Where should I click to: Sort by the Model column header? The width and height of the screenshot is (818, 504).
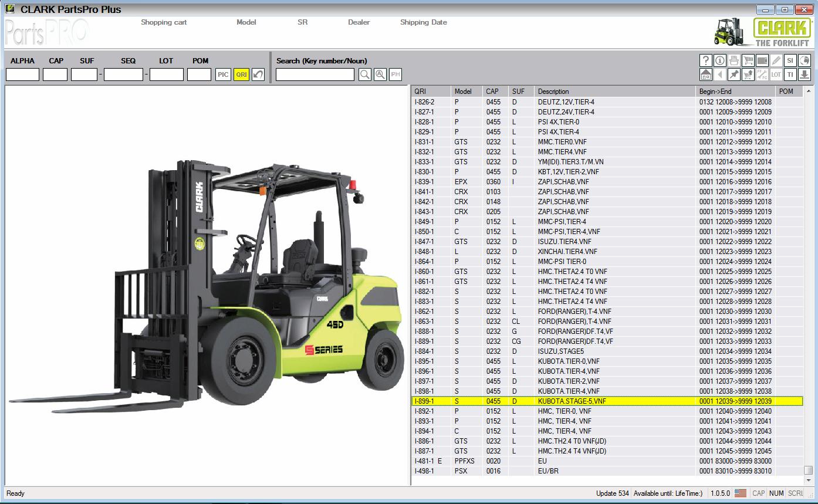(467, 92)
